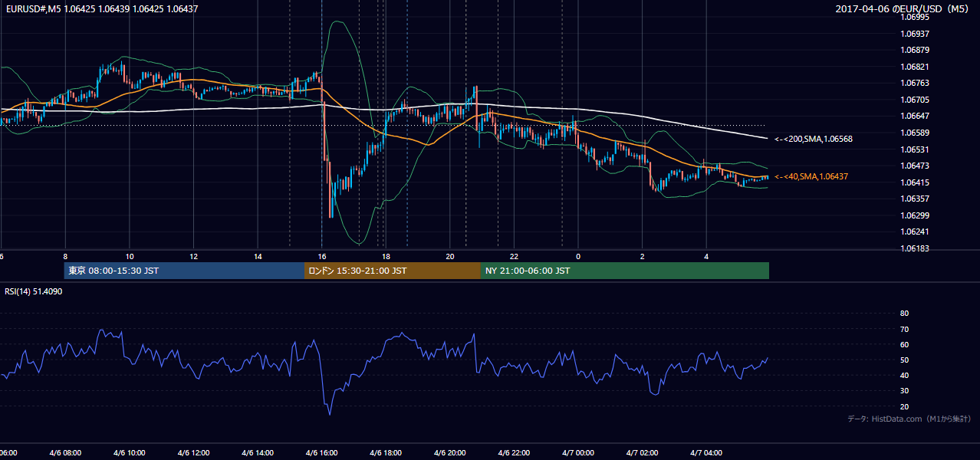
Task: Click the 4/7 00:00 time axis label
Action: point(578,453)
